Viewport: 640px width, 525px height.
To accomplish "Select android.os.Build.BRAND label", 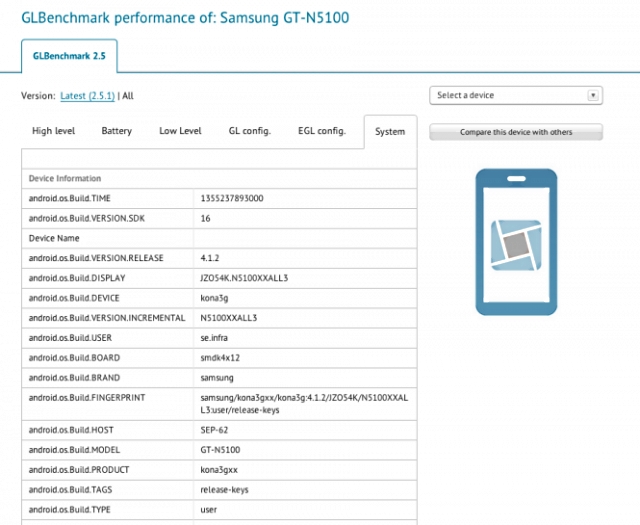I will pos(74,378).
